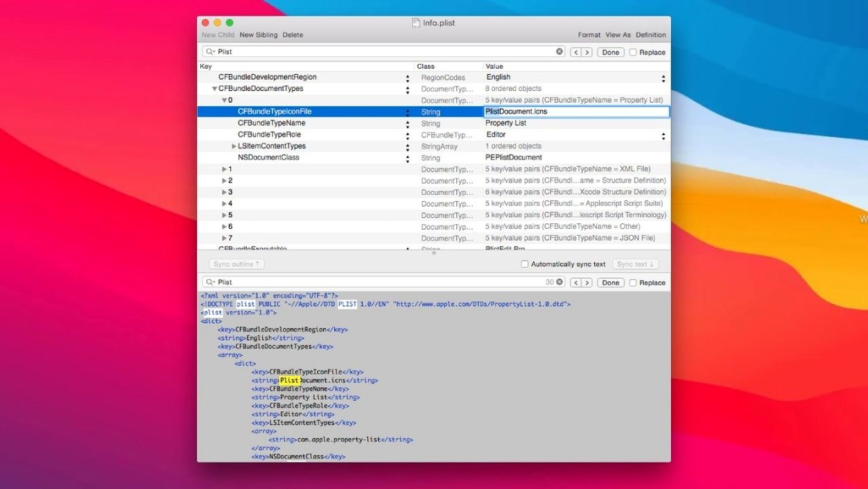Open key popup for LSItemContentTypes row

tap(408, 146)
